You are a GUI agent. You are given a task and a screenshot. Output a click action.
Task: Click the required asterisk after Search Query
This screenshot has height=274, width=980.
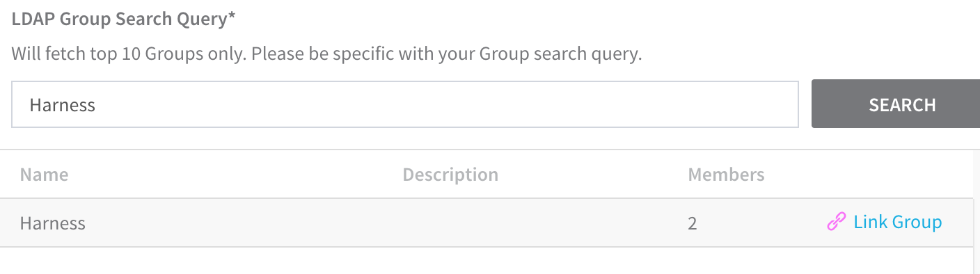[232, 15]
